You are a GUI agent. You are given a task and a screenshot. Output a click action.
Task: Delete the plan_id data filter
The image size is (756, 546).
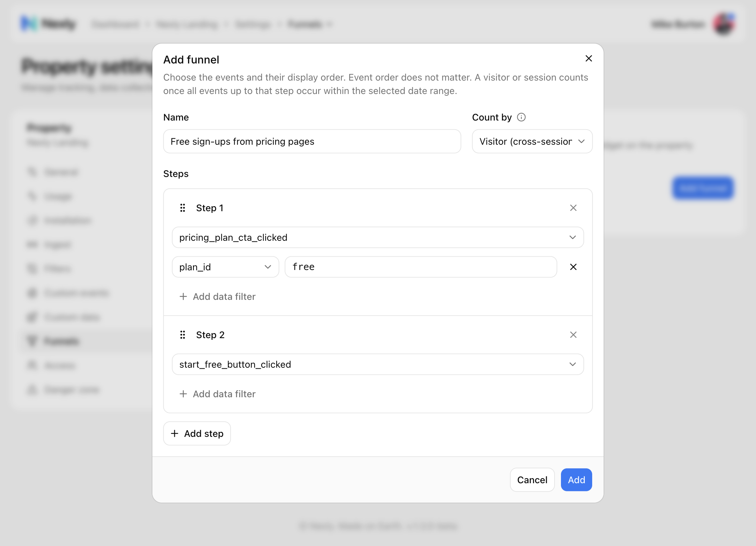click(x=573, y=267)
